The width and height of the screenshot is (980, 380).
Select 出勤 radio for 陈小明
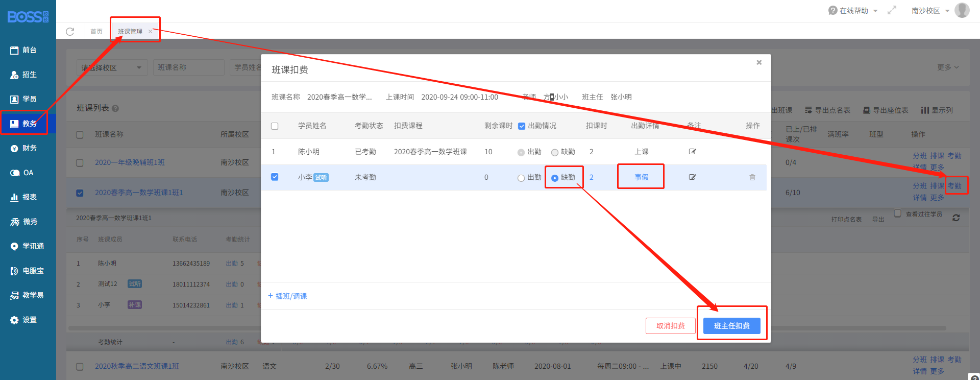click(521, 153)
